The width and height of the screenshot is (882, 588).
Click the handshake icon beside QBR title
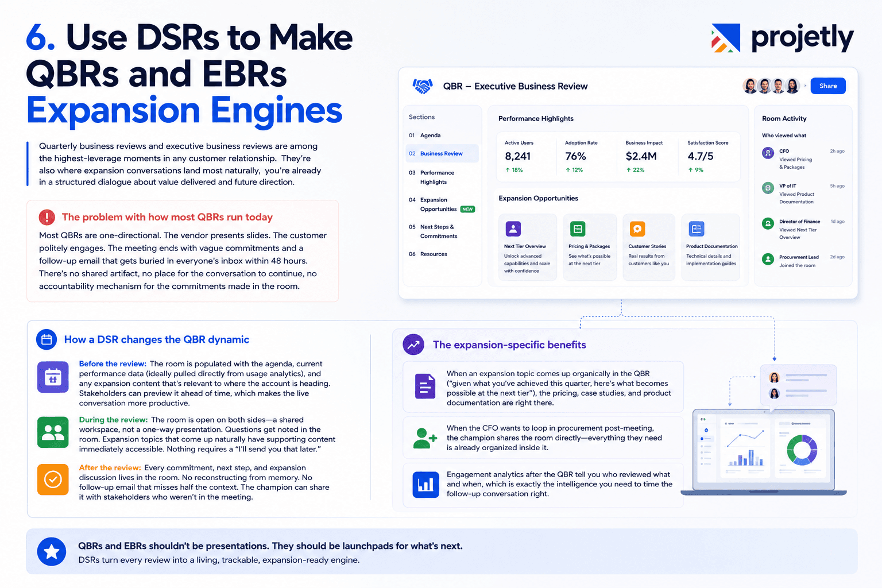click(423, 86)
